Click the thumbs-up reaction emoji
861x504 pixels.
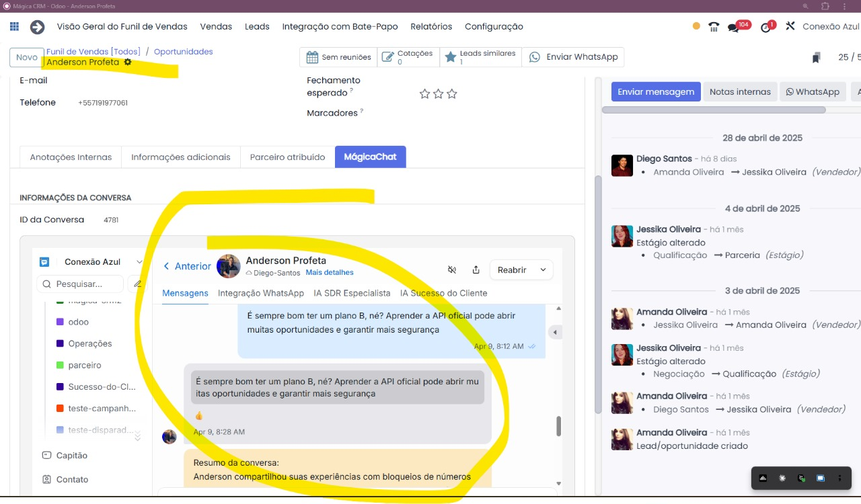tap(199, 416)
